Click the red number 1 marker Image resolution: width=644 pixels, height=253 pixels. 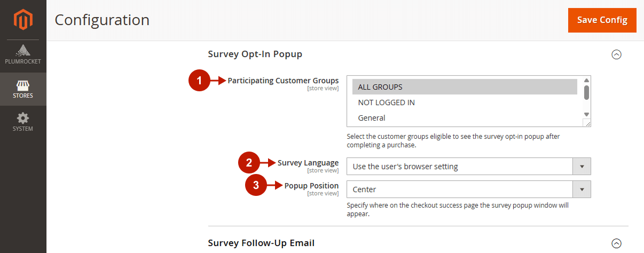199,81
